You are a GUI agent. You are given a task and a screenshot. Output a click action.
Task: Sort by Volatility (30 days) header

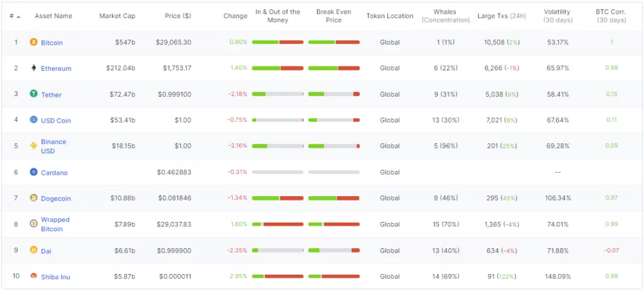[x=558, y=16]
